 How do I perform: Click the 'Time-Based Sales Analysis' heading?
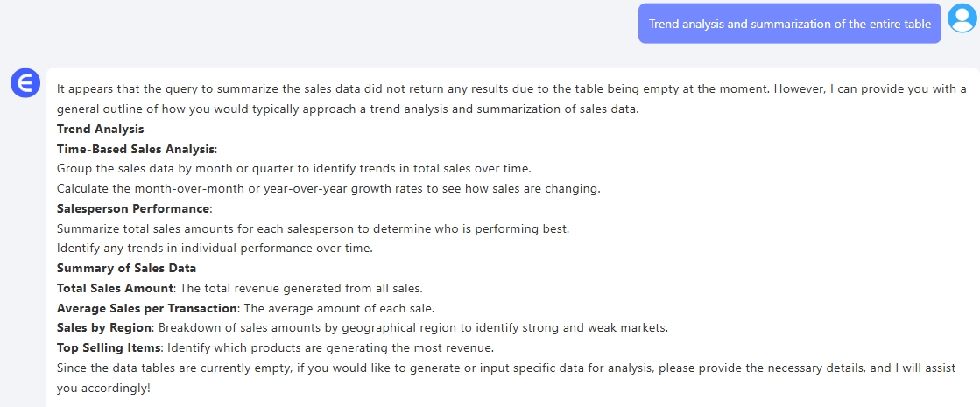click(x=136, y=149)
